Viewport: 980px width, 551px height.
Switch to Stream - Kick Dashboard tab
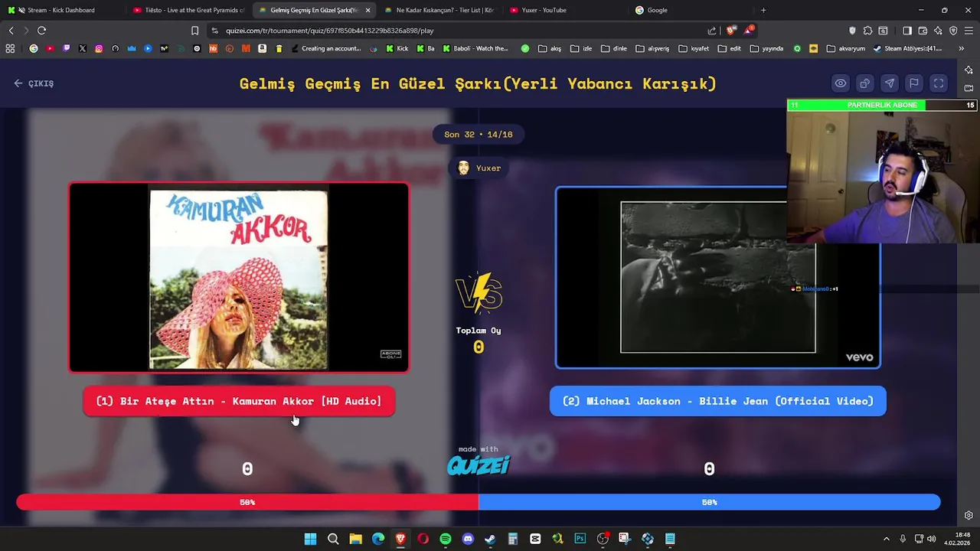[x=61, y=10]
